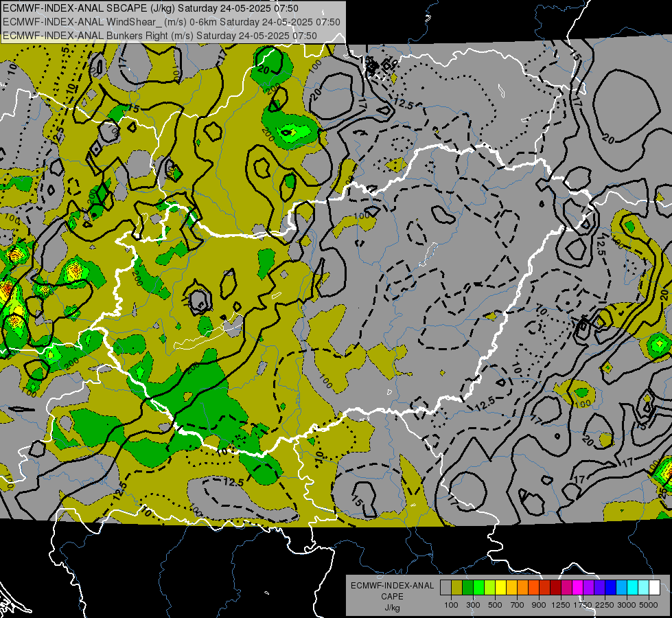This screenshot has width=672, height=618.
Task: Click the pure yellow legend swatch
Action: 500,588
